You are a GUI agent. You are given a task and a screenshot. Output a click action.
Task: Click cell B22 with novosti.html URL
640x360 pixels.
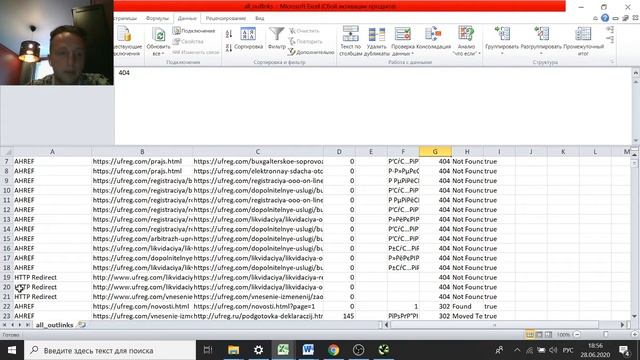point(142,307)
